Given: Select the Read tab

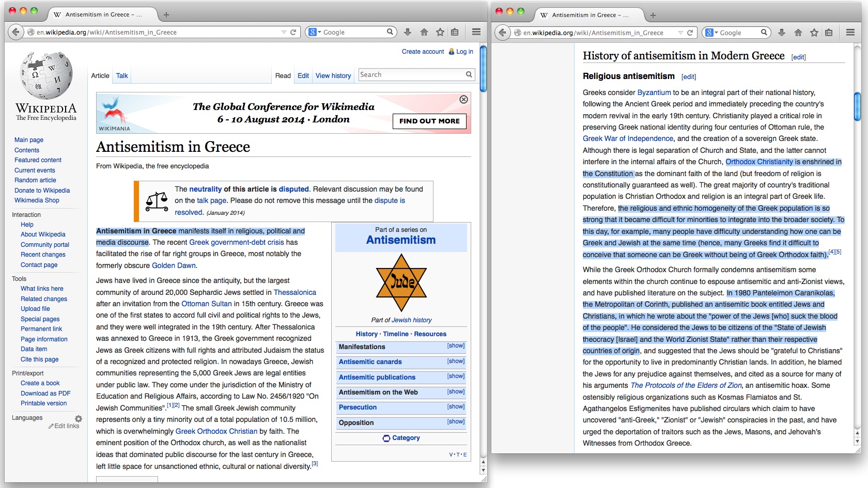Looking at the screenshot, I should 283,75.
